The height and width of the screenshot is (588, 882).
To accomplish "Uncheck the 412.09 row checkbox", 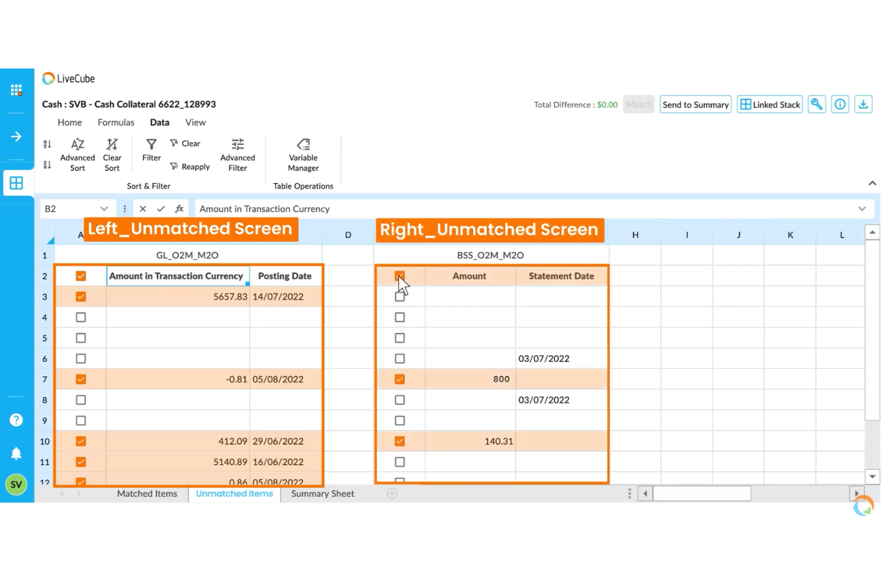I will point(81,441).
